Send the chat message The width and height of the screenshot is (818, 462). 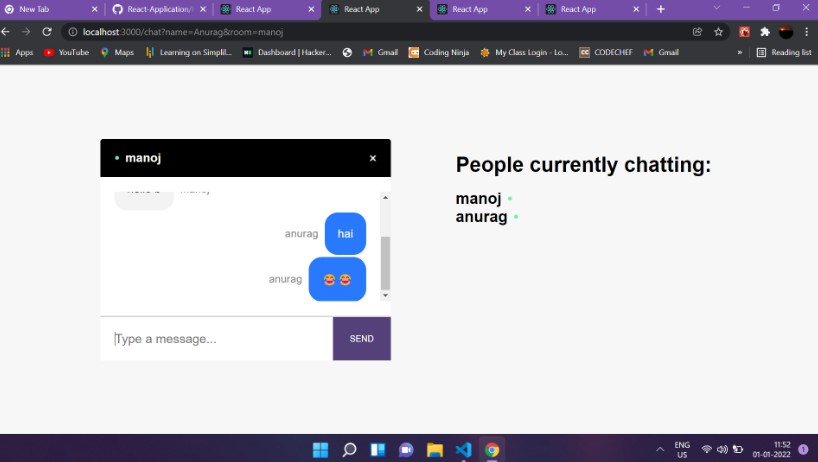(362, 338)
